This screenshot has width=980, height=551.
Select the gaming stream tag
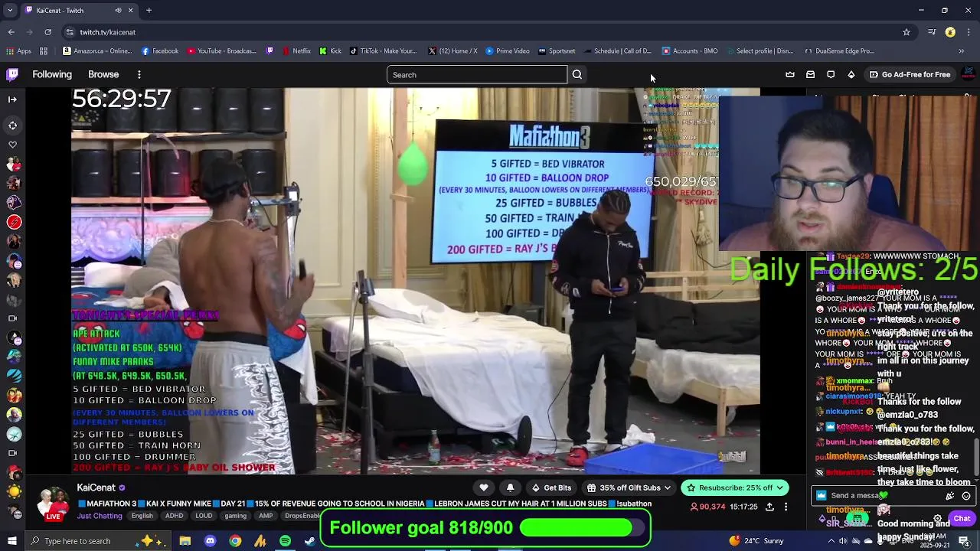click(235, 516)
